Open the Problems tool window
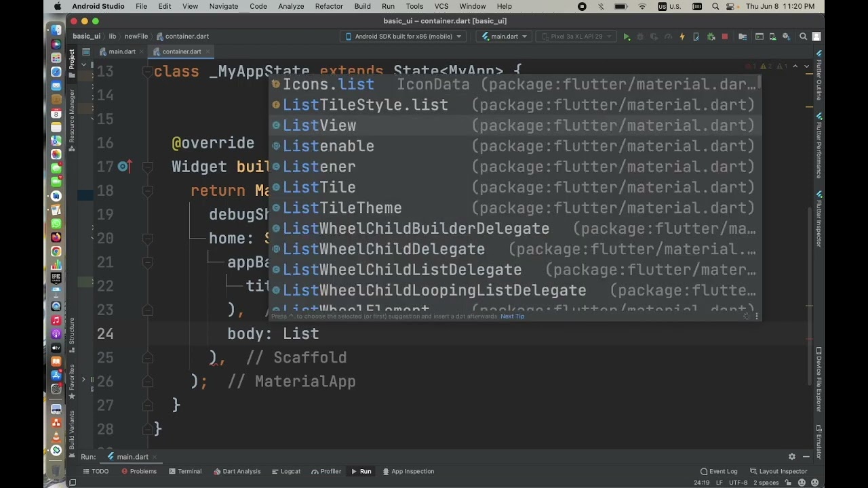 coord(139,472)
